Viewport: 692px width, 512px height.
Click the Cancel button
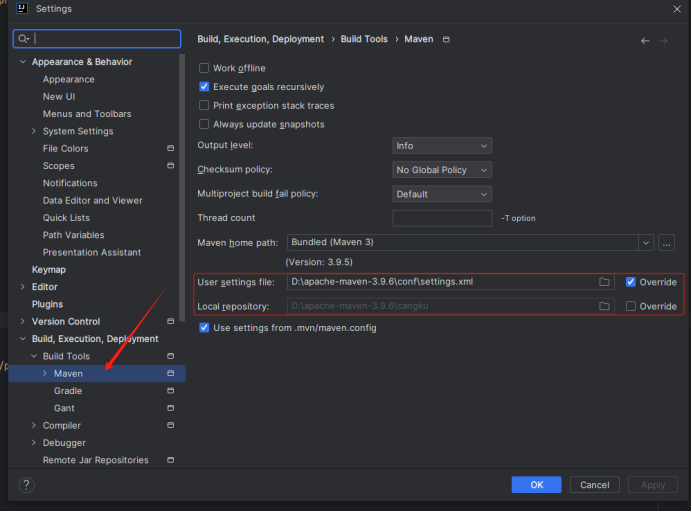(594, 485)
